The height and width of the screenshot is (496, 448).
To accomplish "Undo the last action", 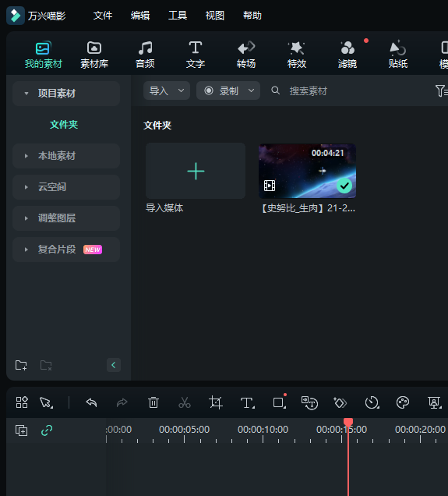I will (91, 402).
